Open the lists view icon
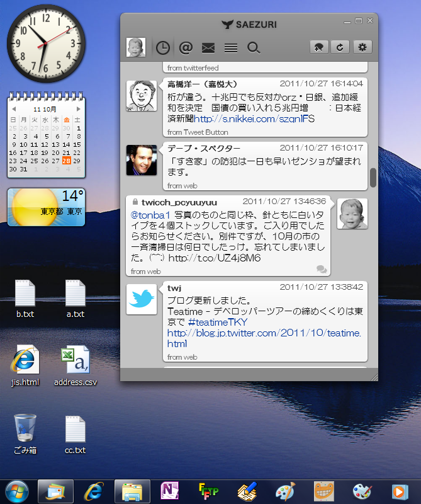This screenshot has height=504, width=421. (231, 47)
